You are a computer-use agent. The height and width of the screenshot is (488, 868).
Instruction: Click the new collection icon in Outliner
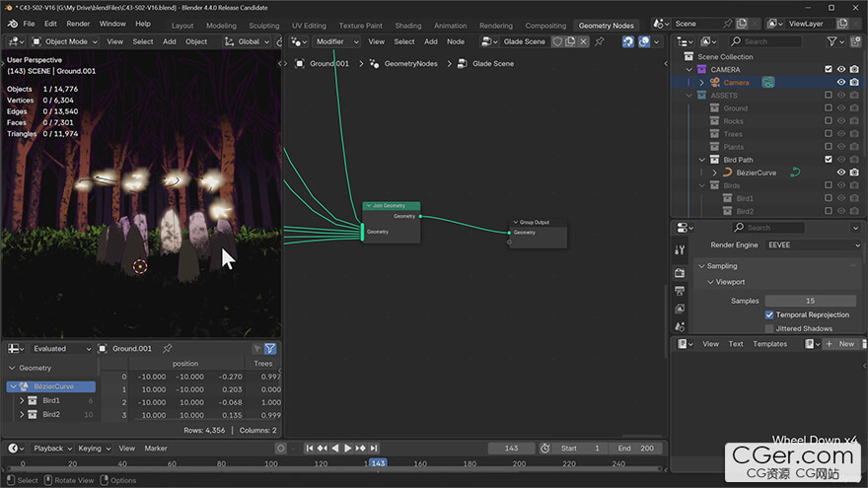855,41
